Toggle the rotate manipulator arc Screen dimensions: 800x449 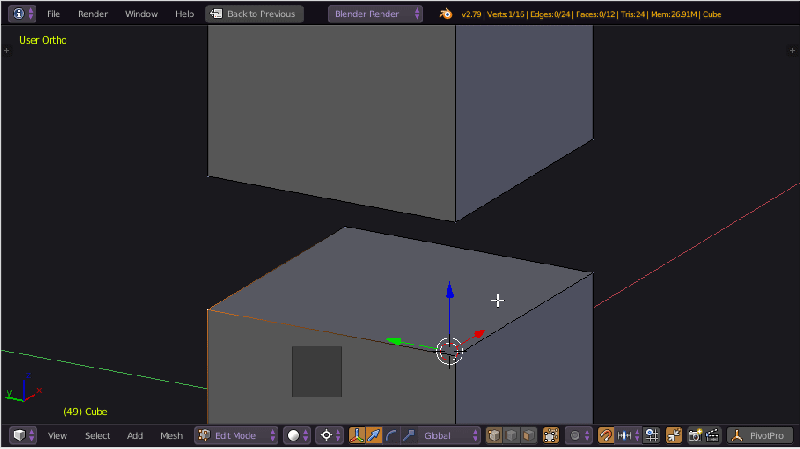tap(391, 435)
